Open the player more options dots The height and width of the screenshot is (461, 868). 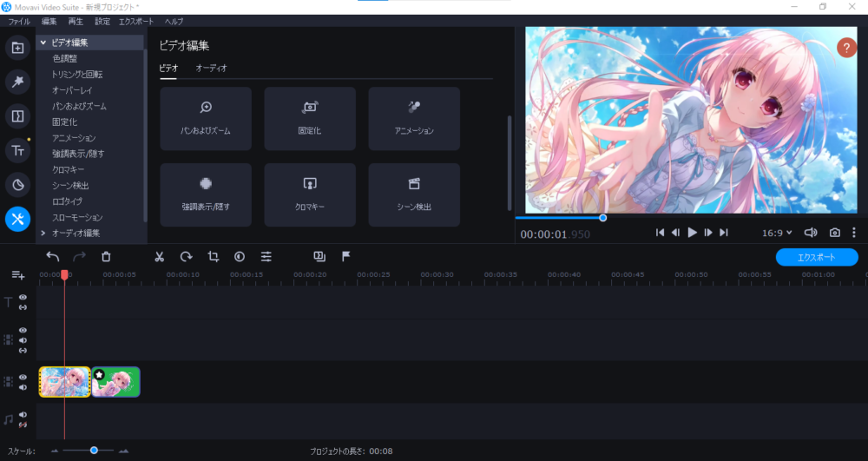coord(854,233)
